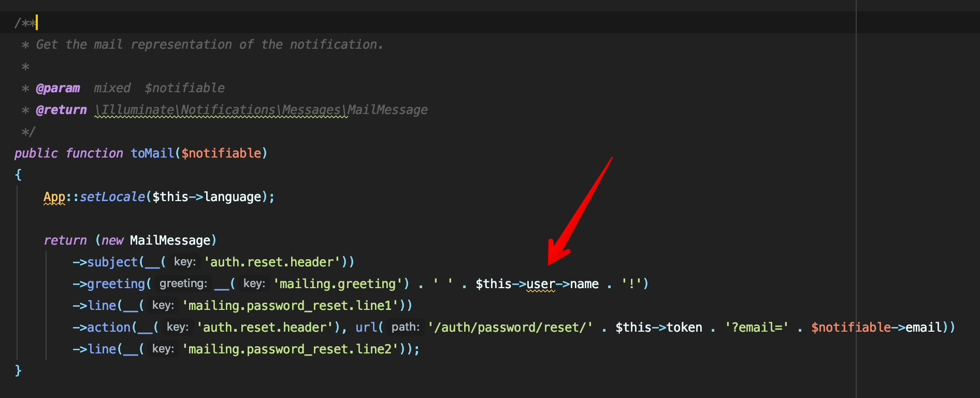Click the underlined Illuminate\Notifications\Messages namespace

coord(221,110)
